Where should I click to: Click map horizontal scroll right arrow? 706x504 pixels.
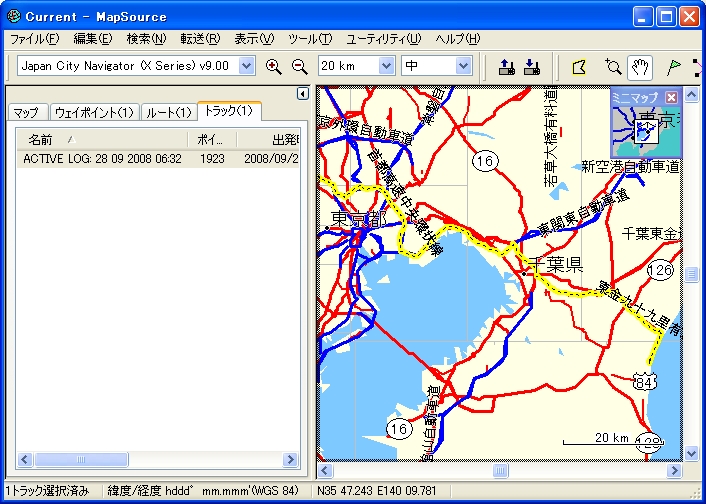tap(674, 471)
